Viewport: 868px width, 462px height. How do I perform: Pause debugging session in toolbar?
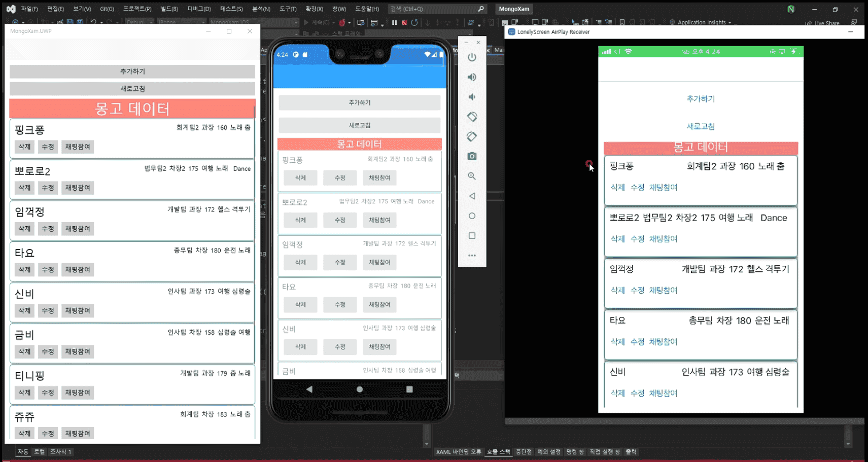click(394, 22)
